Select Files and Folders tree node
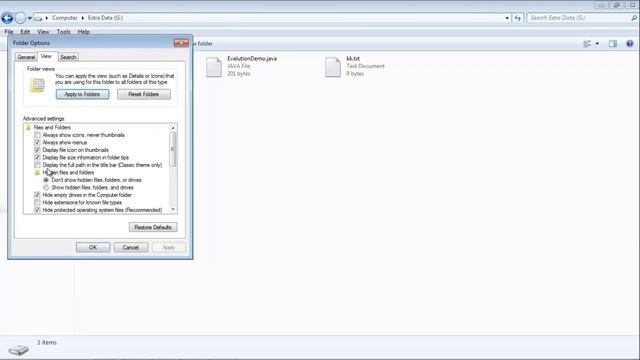 pos(52,127)
